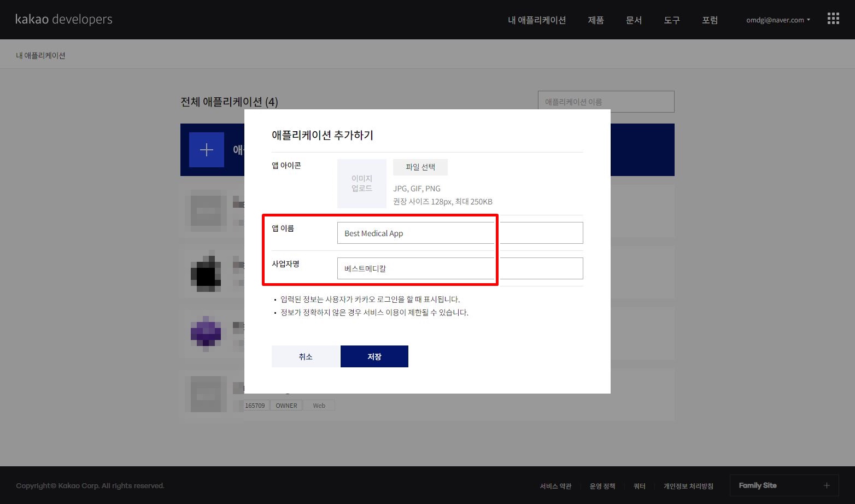Click the 파일 선택 button

point(420,167)
